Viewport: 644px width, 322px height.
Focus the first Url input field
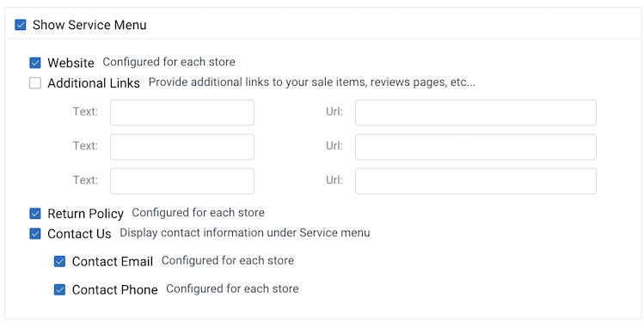(475, 112)
